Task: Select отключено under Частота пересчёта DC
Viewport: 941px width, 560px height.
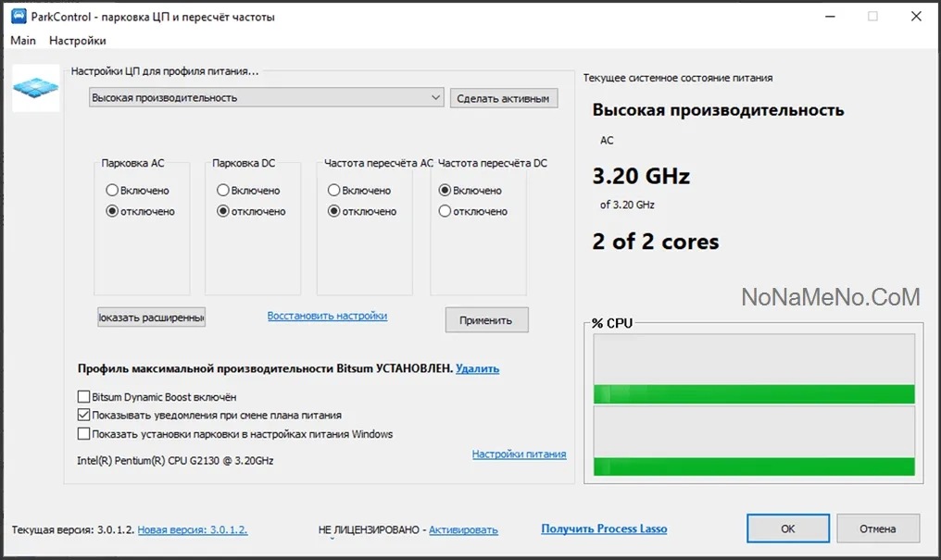Action: pyautogui.click(x=445, y=212)
